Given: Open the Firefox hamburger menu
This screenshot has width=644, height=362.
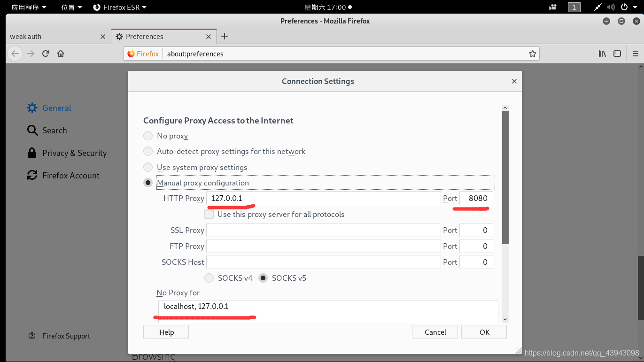Looking at the screenshot, I should pyautogui.click(x=636, y=54).
